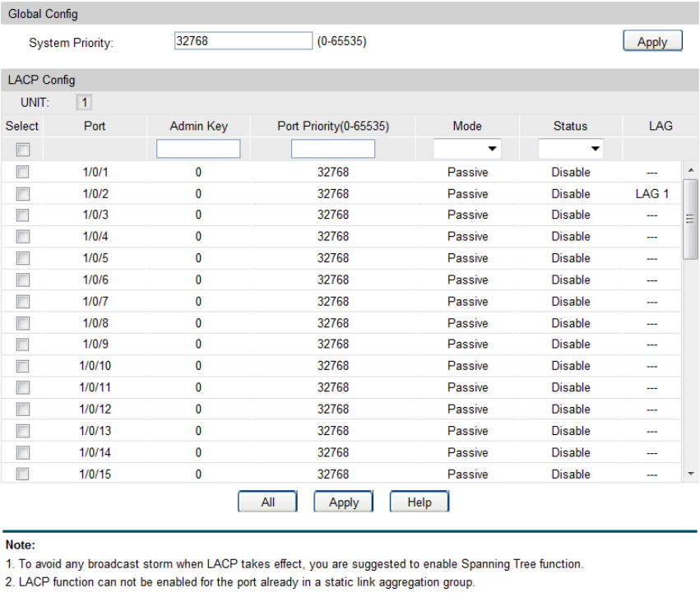700x597 pixels.
Task: Click Apply below the LACP table
Action: tap(343, 502)
